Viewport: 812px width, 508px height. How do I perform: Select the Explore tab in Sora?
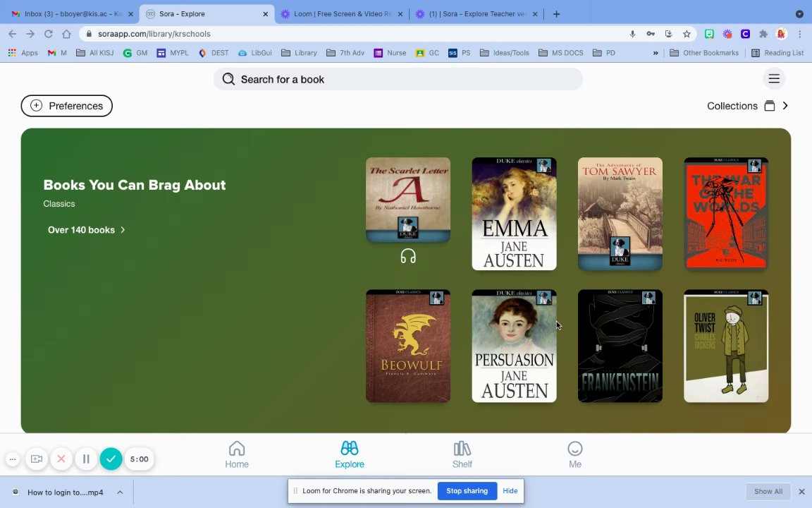350,454
